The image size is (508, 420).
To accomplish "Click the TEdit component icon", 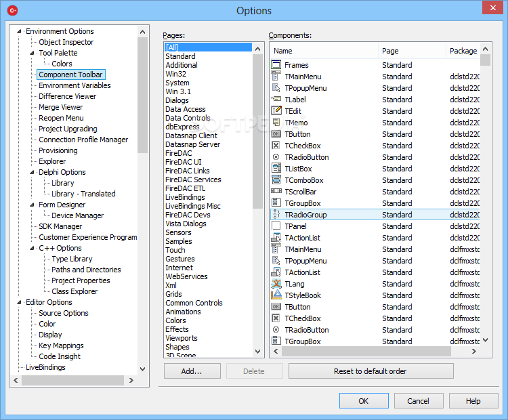I will [276, 111].
